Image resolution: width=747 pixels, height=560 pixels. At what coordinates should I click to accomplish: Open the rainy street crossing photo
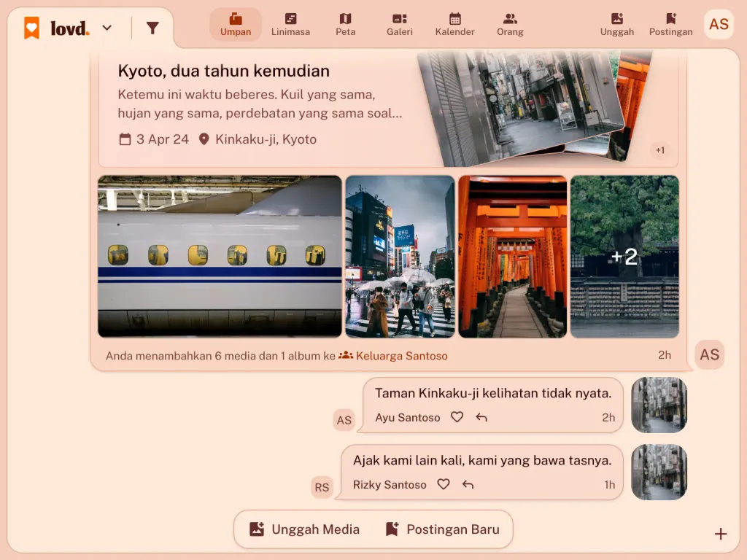click(400, 257)
